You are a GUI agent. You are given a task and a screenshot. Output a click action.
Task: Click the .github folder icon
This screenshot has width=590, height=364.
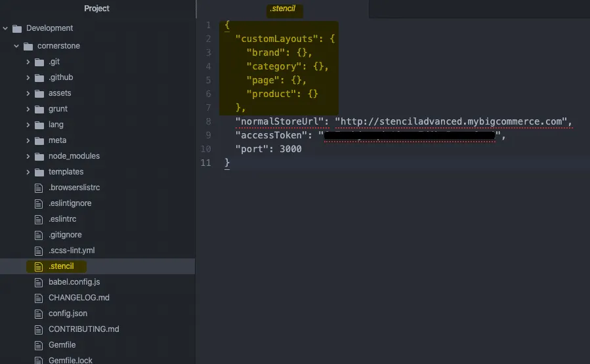pyautogui.click(x=39, y=78)
